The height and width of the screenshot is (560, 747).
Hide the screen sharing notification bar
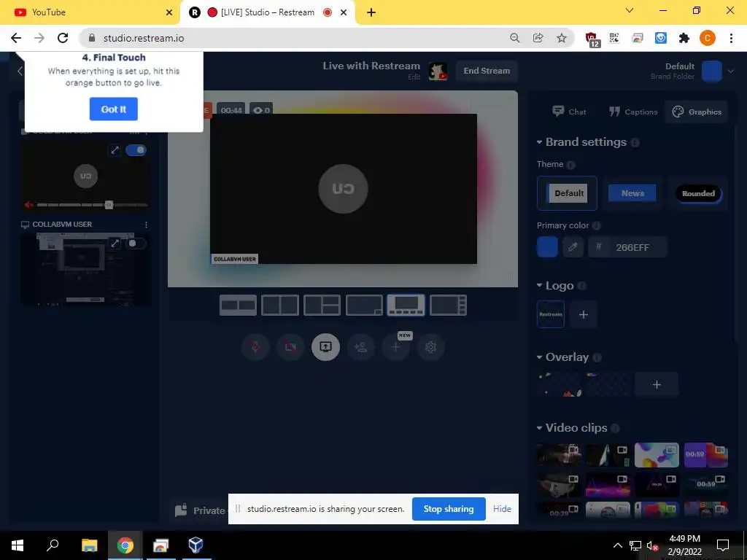pyautogui.click(x=502, y=509)
